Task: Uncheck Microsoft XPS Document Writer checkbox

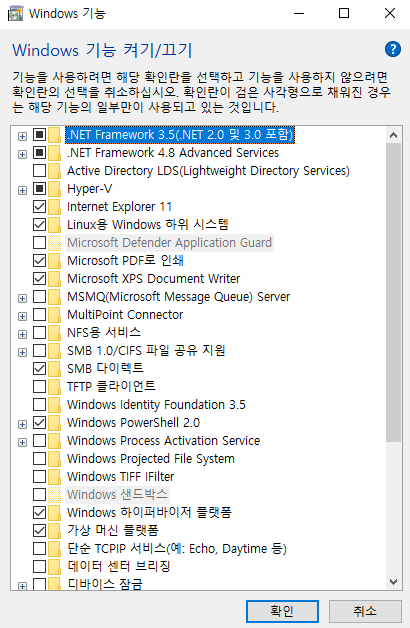Action: (39, 278)
